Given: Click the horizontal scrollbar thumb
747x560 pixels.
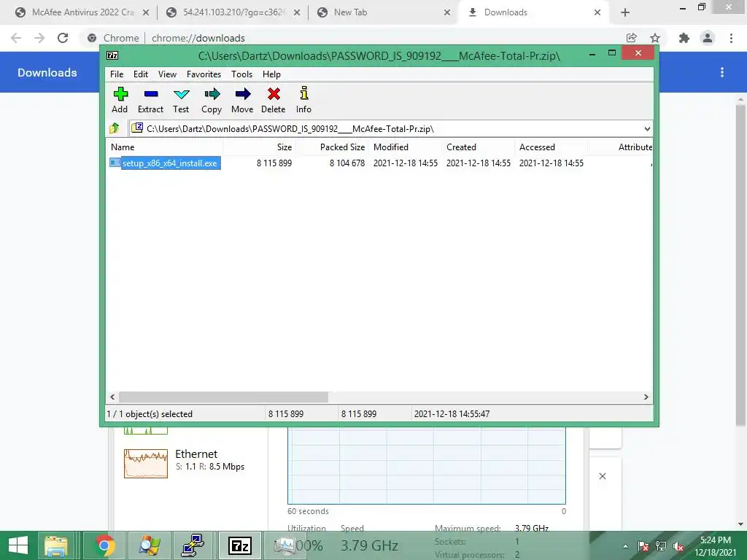Looking at the screenshot, I should (223, 397).
